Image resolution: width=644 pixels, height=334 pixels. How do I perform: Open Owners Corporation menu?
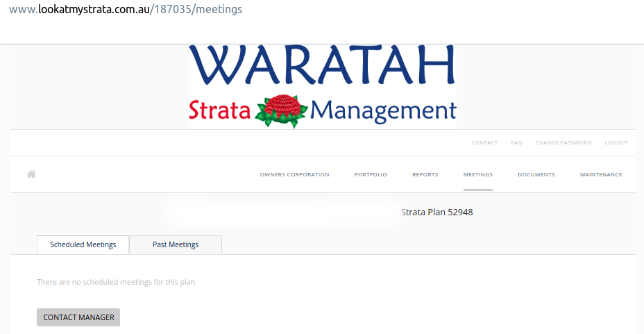point(294,174)
